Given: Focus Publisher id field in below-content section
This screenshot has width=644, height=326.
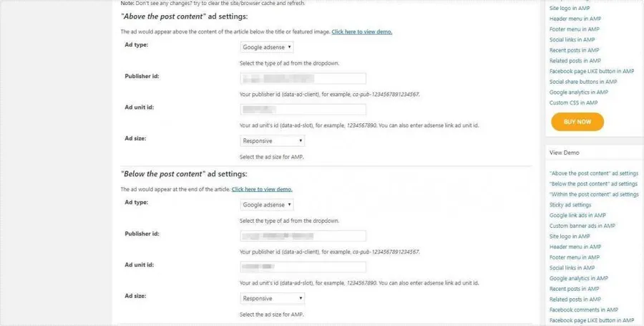Looking at the screenshot, I should pos(303,236).
